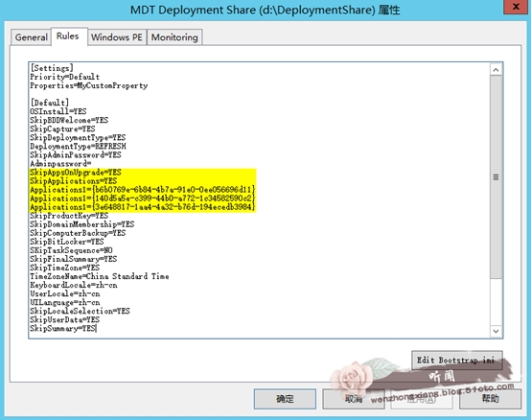The width and height of the screenshot is (531, 420).
Task: Click the vertical scrollbar thumb
Action: pyautogui.click(x=496, y=176)
